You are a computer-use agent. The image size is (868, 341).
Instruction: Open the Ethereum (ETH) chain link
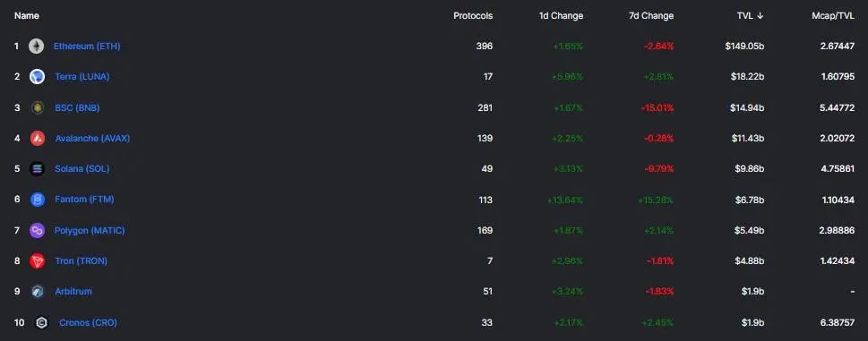click(x=87, y=47)
